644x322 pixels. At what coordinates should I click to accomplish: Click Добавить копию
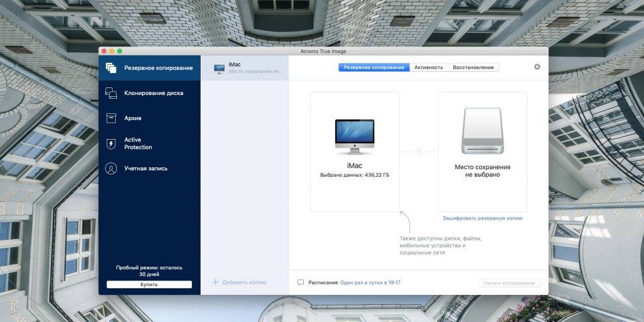point(239,282)
